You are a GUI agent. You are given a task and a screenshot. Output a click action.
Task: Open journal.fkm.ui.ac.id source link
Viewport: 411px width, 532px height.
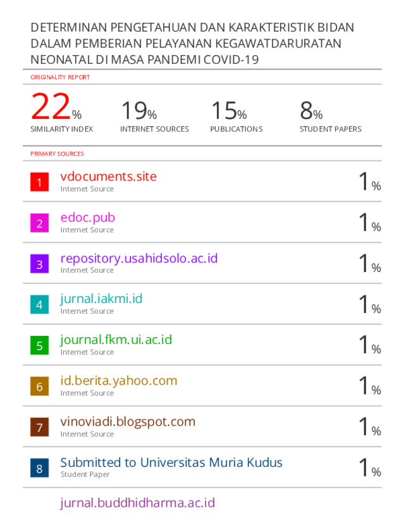pos(116,340)
